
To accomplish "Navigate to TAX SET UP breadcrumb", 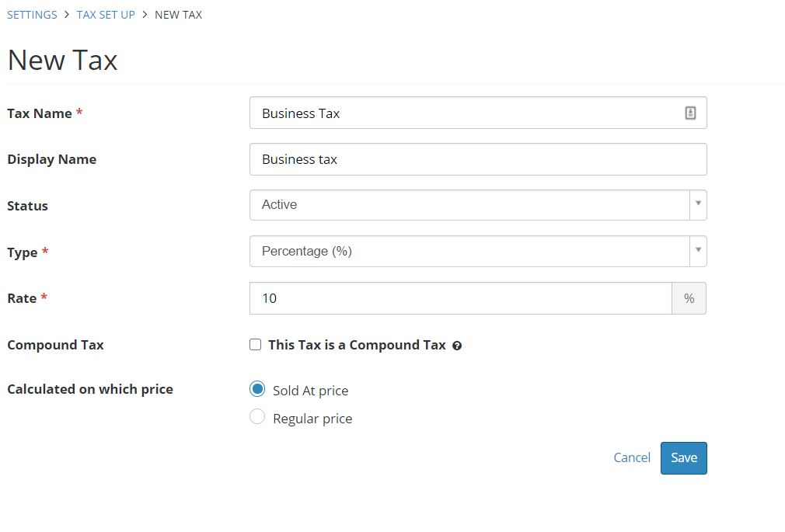I will (106, 15).
